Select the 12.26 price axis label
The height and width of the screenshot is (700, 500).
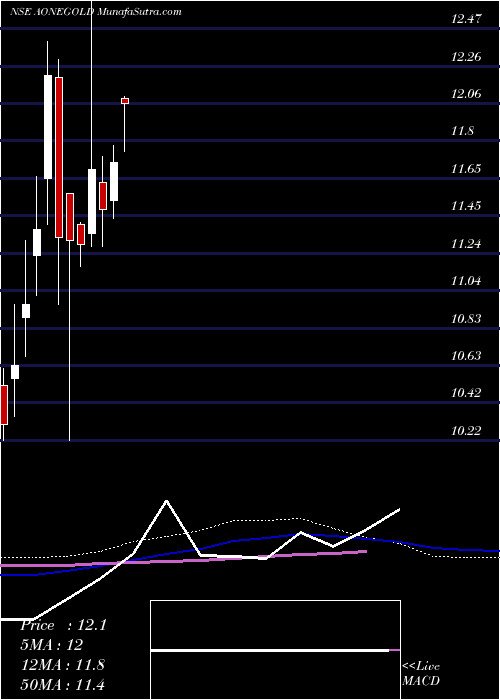pyautogui.click(x=467, y=57)
